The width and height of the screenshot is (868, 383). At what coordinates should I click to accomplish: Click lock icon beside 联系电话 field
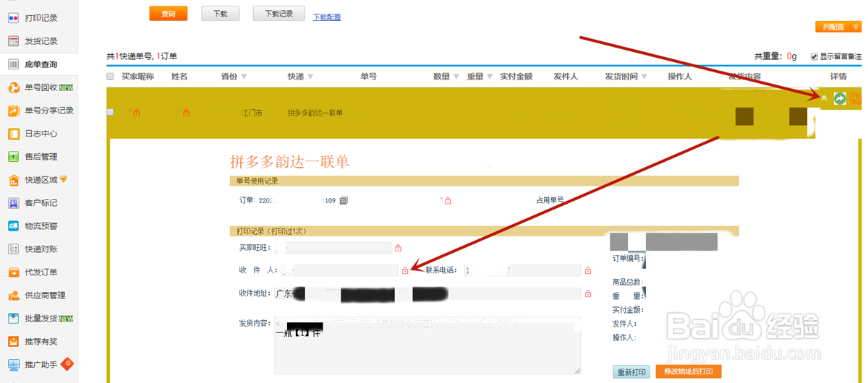(x=588, y=270)
